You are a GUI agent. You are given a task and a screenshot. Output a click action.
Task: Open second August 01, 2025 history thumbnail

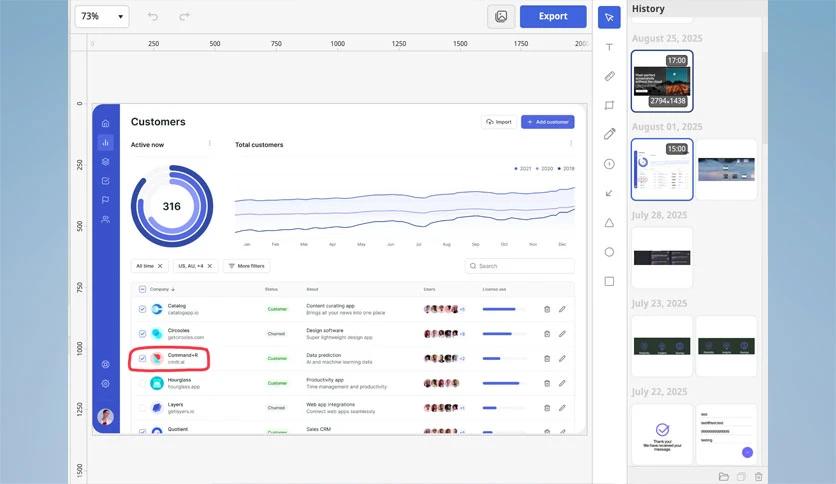726,170
